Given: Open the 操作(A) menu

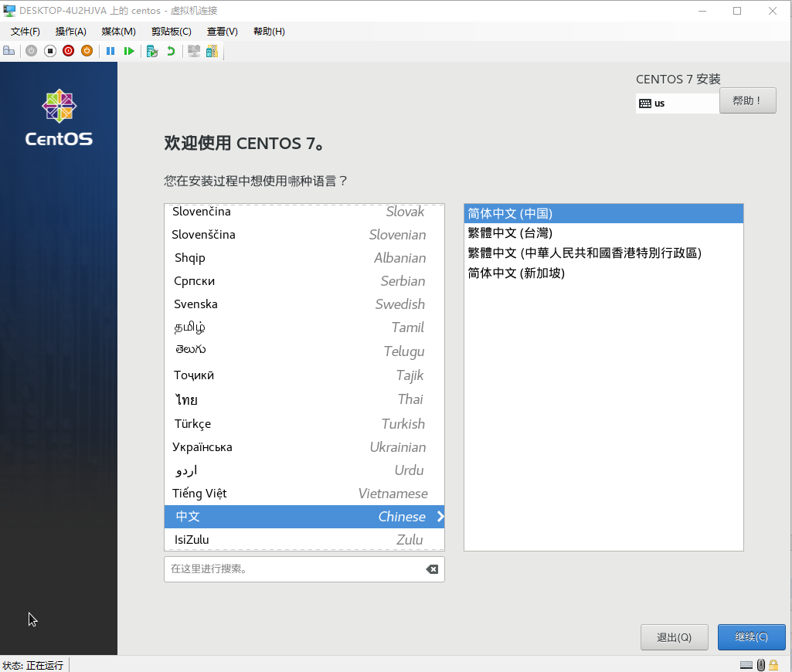Looking at the screenshot, I should 71,32.
